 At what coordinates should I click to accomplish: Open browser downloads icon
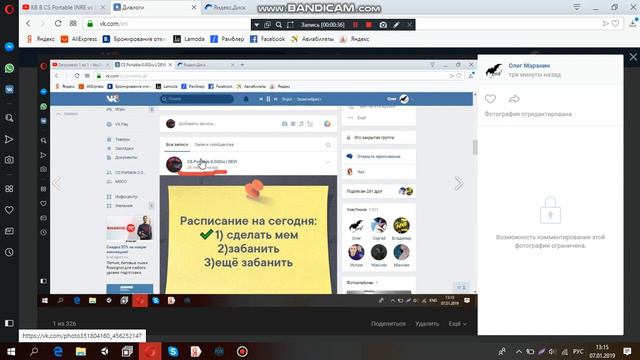[x=633, y=23]
